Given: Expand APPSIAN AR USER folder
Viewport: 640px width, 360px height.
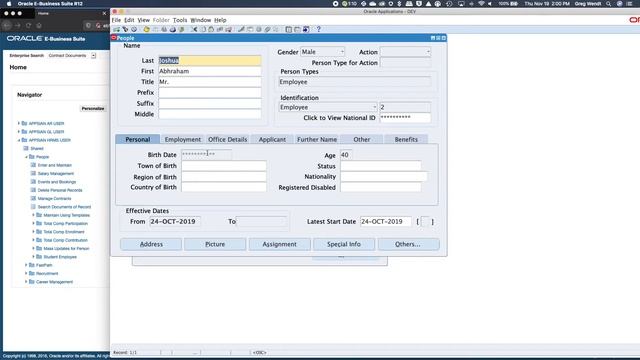Looking at the screenshot, I should pyautogui.click(x=18, y=123).
